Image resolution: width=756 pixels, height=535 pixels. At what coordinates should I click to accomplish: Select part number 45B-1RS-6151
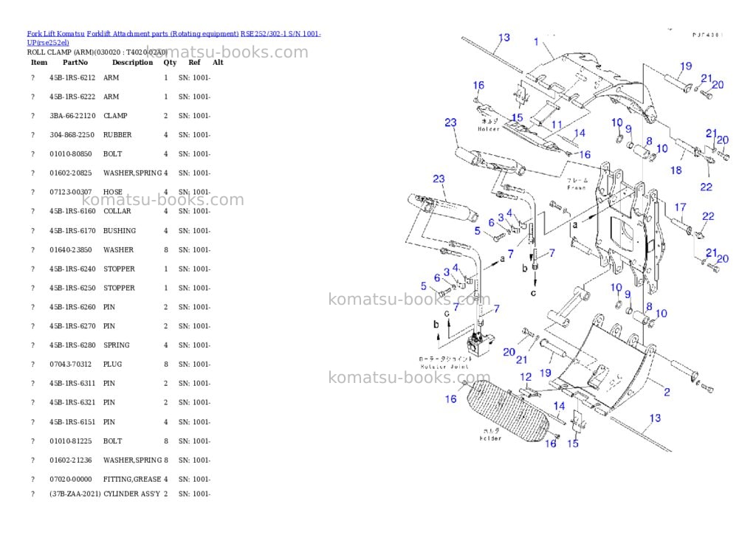(72, 422)
